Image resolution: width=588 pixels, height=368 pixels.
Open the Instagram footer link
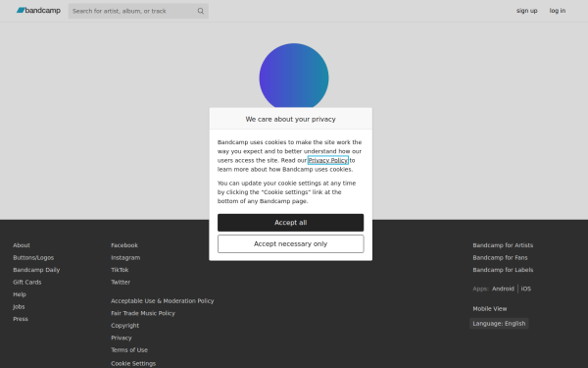coord(125,257)
